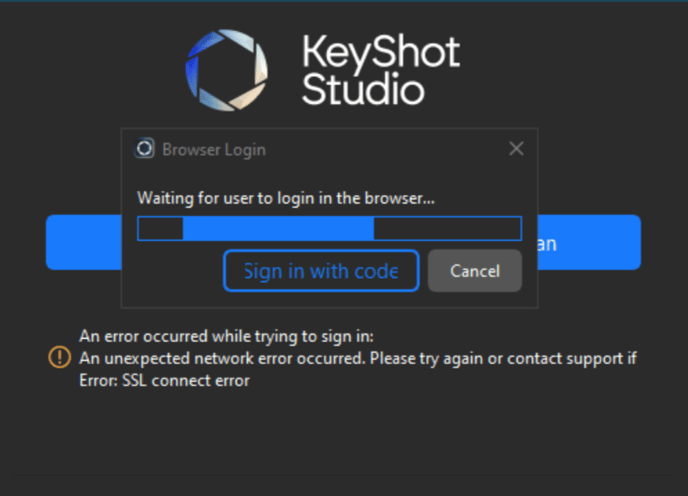Click empty area of Browser Login title bar
This screenshot has width=688, height=496.
pos(386,149)
